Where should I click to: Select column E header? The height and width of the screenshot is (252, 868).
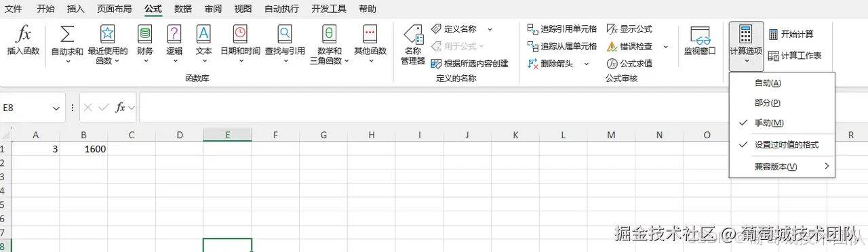coord(227,135)
